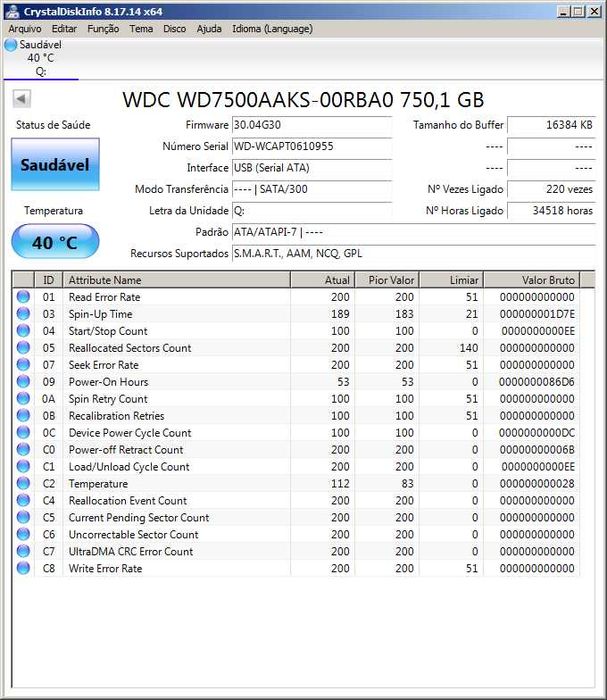Screen dimensions: 607x700
Task: Click the Modo Transferência field SATA/300
Action: (x=312, y=189)
